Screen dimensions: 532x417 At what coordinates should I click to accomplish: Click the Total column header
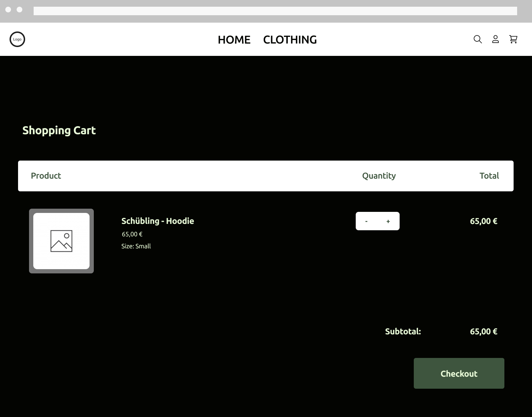[489, 176]
